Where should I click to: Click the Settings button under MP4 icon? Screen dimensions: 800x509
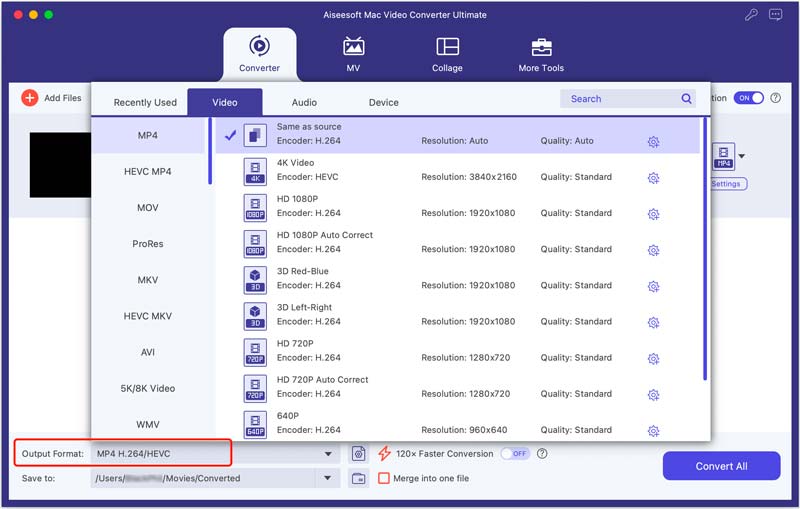pos(729,184)
